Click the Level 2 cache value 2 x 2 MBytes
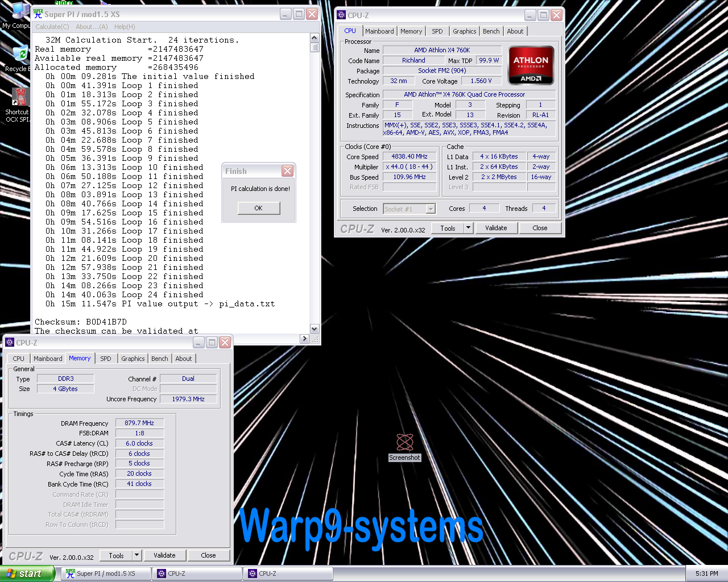The image size is (728, 582). point(499,177)
